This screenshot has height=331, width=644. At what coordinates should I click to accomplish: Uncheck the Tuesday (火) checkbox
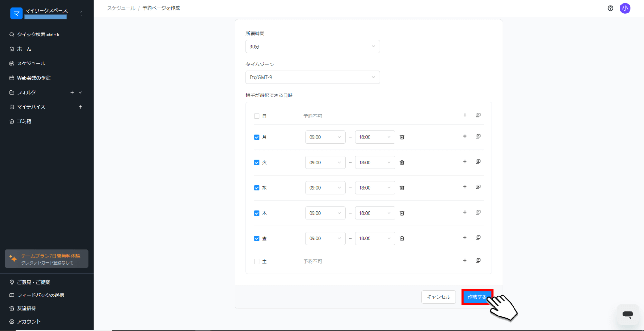pos(257,163)
